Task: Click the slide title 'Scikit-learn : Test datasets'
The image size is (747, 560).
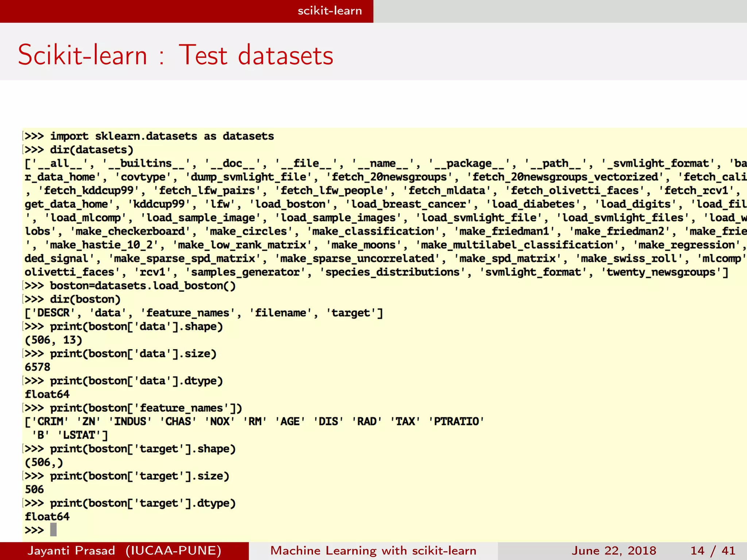Action: (x=175, y=55)
